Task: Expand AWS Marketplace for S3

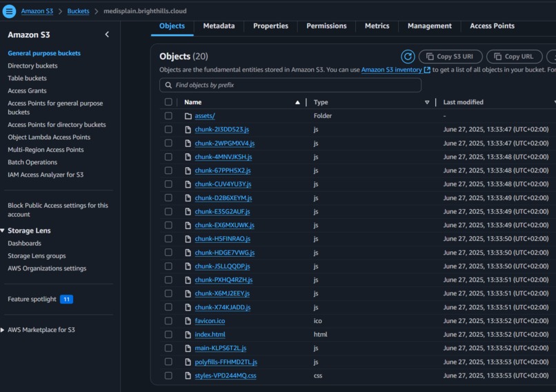Action: 3,330
